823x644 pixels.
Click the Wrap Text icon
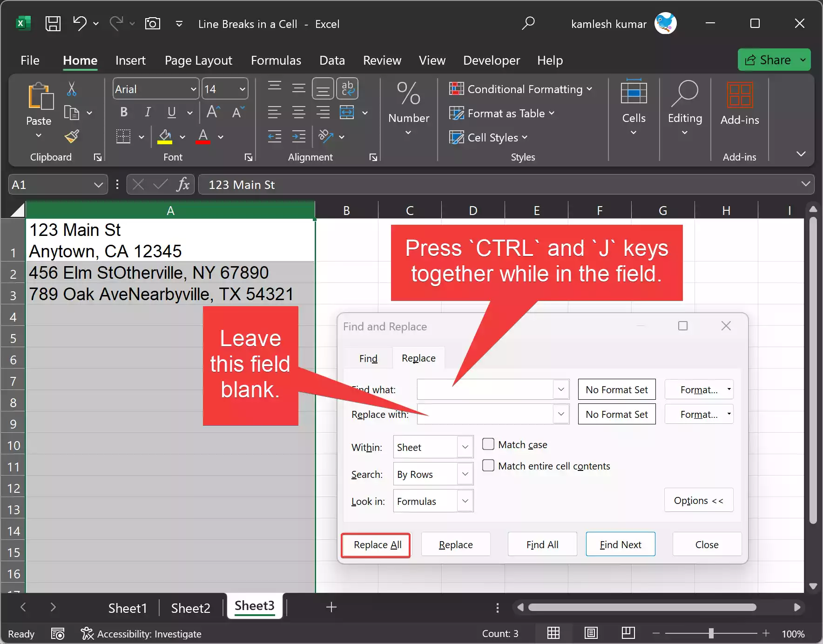347,88
